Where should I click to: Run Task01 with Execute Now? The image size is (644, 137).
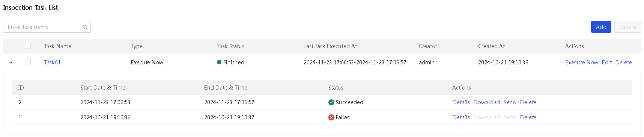tap(582, 62)
